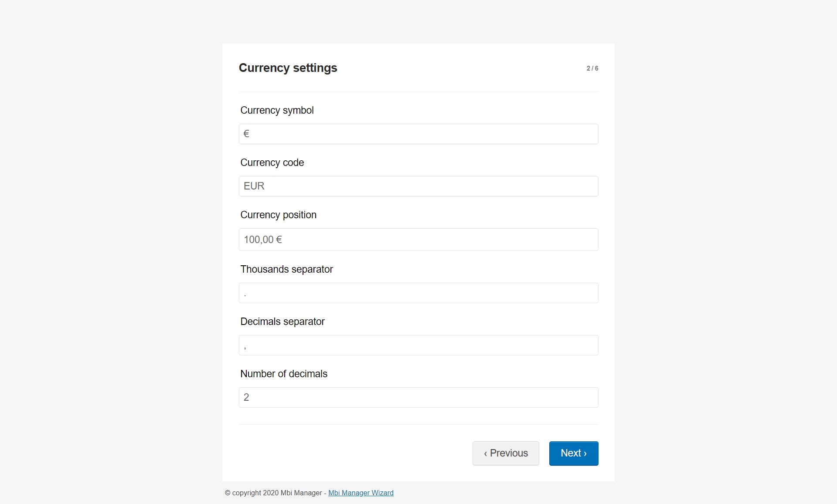Select the Decimals separator input field
The width and height of the screenshot is (837, 504).
(418, 345)
